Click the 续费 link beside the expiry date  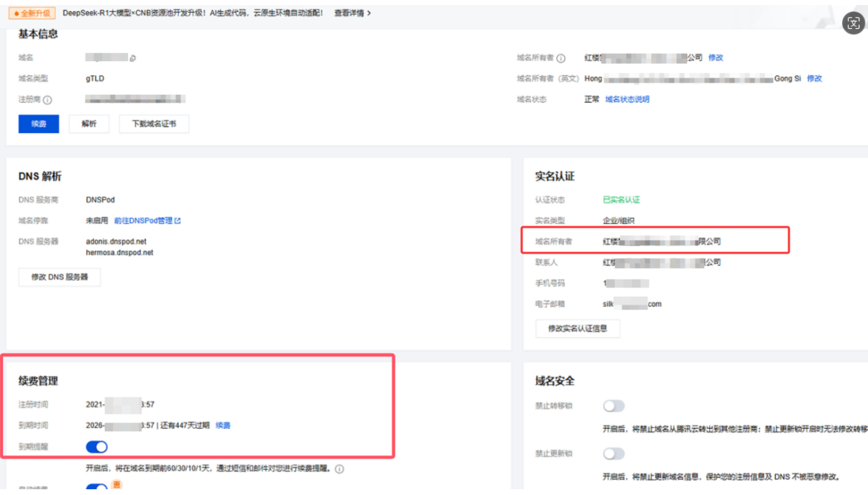pos(223,425)
